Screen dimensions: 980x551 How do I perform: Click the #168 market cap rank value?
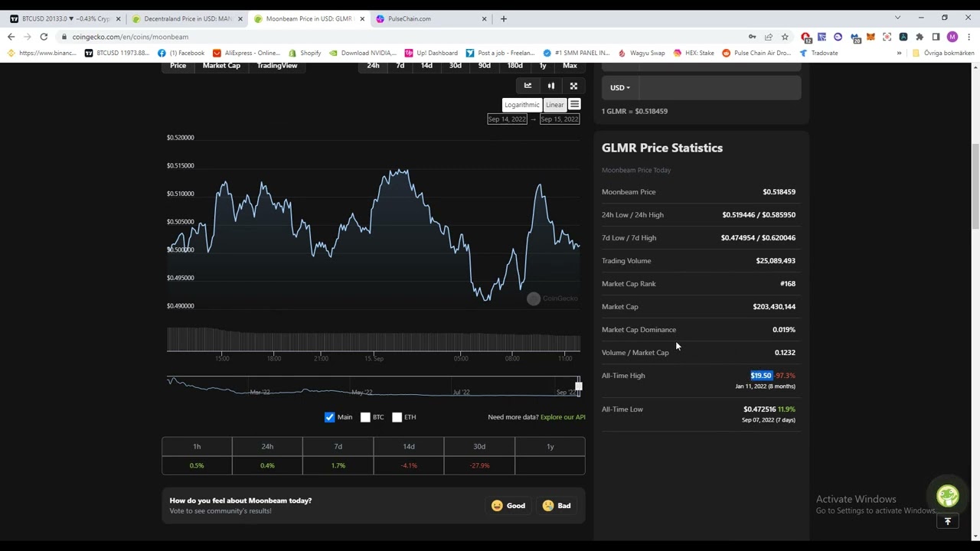tap(787, 284)
